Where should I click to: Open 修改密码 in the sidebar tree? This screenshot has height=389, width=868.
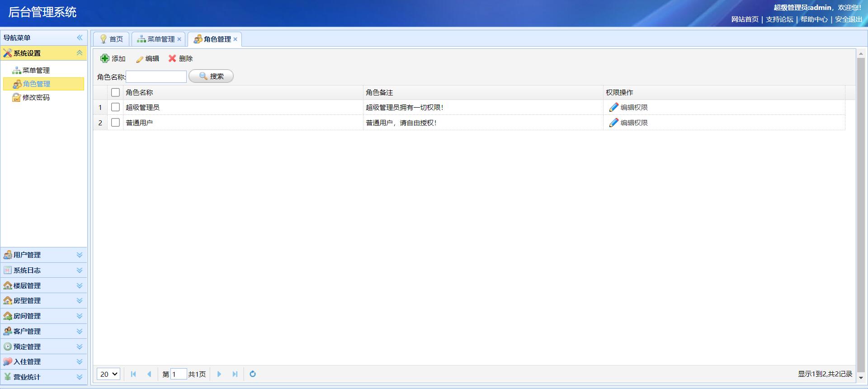(x=36, y=97)
